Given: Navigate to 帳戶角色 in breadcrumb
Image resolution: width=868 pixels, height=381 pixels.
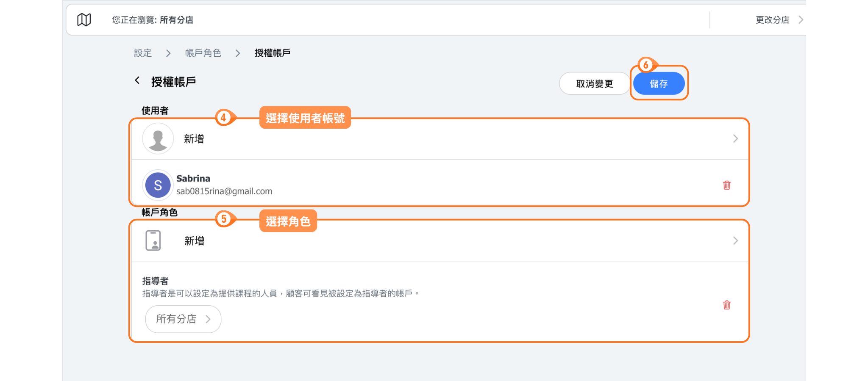Looking at the screenshot, I should click(x=203, y=53).
